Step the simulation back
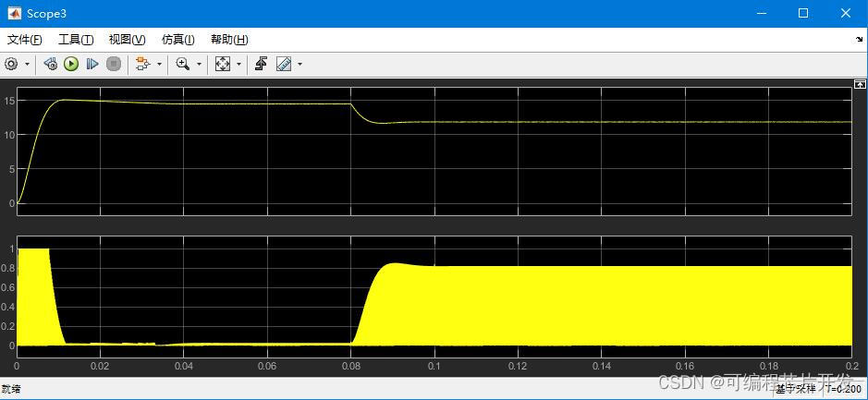This screenshot has width=868, height=400. (50, 64)
